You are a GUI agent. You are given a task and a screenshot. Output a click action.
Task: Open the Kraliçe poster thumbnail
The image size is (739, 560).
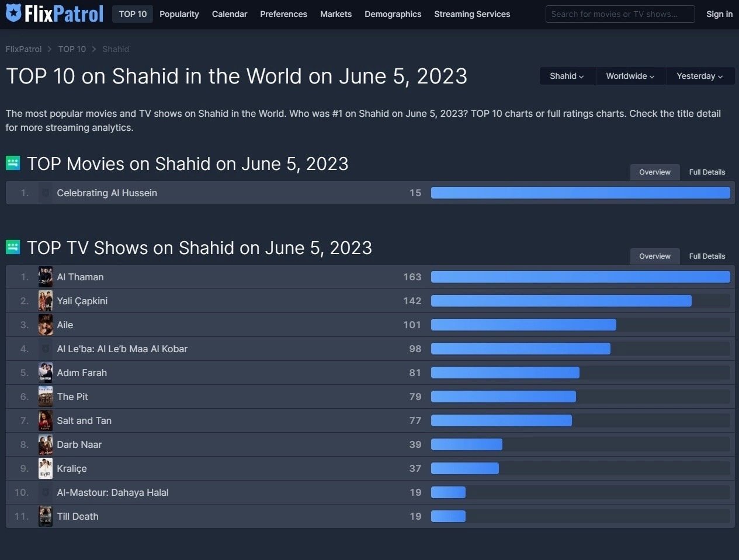46,468
